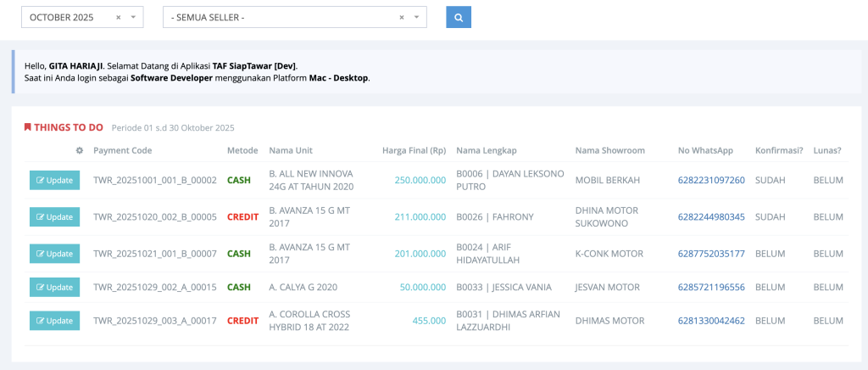Click the gear icon in table header
Viewport: 868px width, 370px height.
(x=79, y=151)
